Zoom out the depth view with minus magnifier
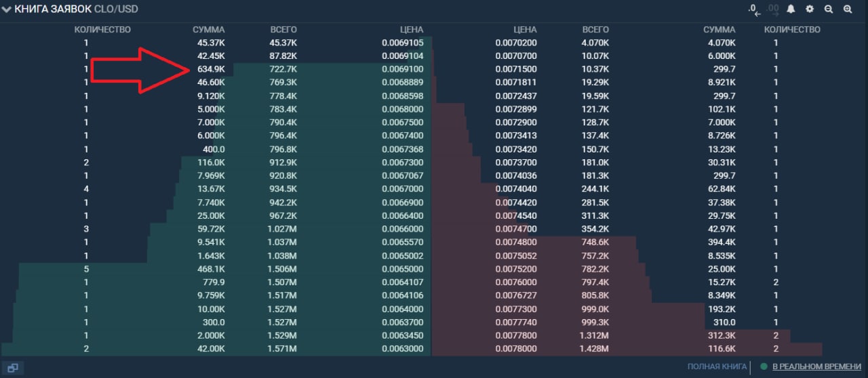Image resolution: width=868 pixels, height=378 pixels. (x=829, y=9)
